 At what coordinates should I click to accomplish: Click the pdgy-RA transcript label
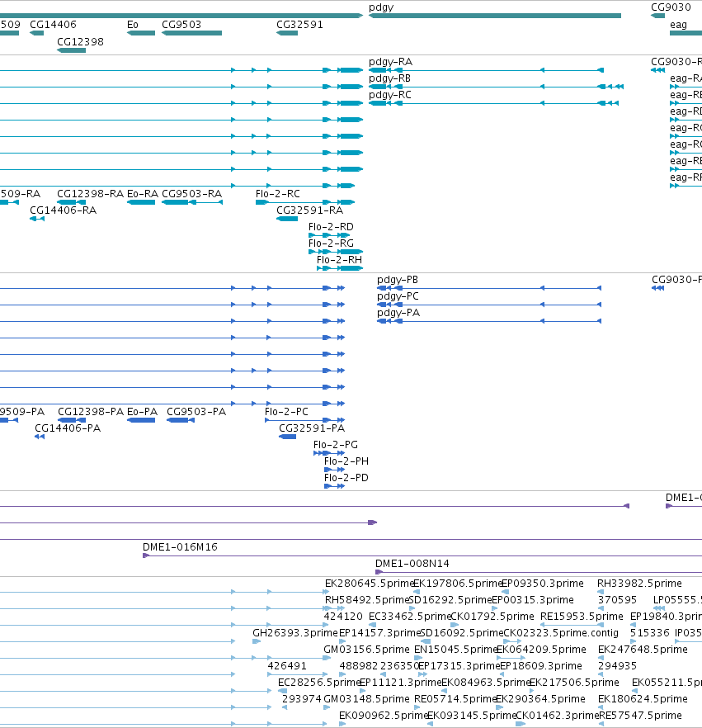point(390,62)
